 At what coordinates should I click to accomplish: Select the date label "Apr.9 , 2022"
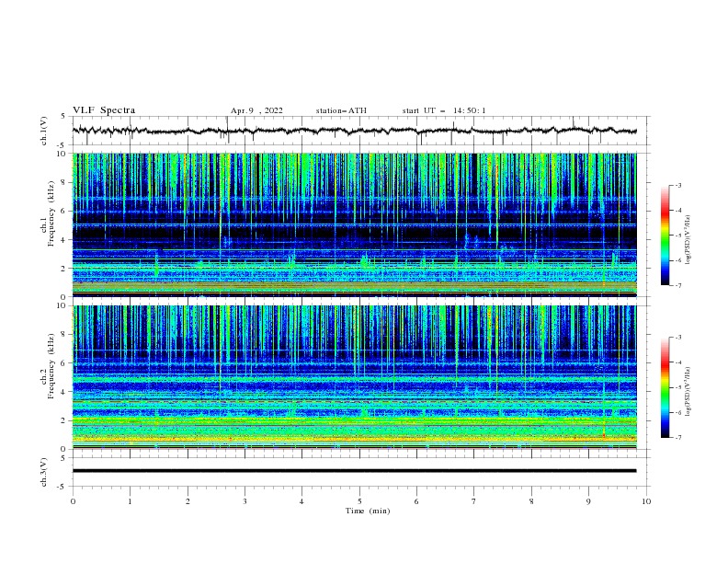(256, 110)
